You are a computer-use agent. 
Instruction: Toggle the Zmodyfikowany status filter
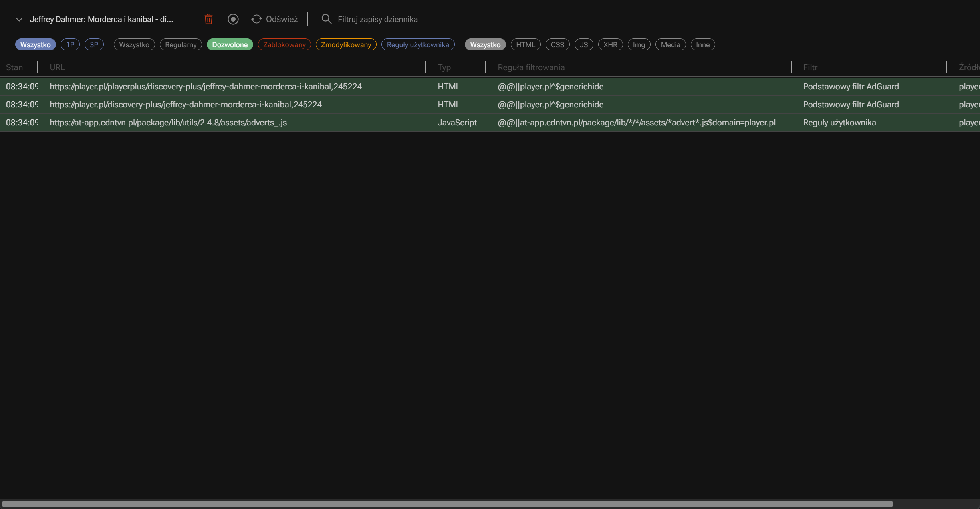(x=345, y=44)
